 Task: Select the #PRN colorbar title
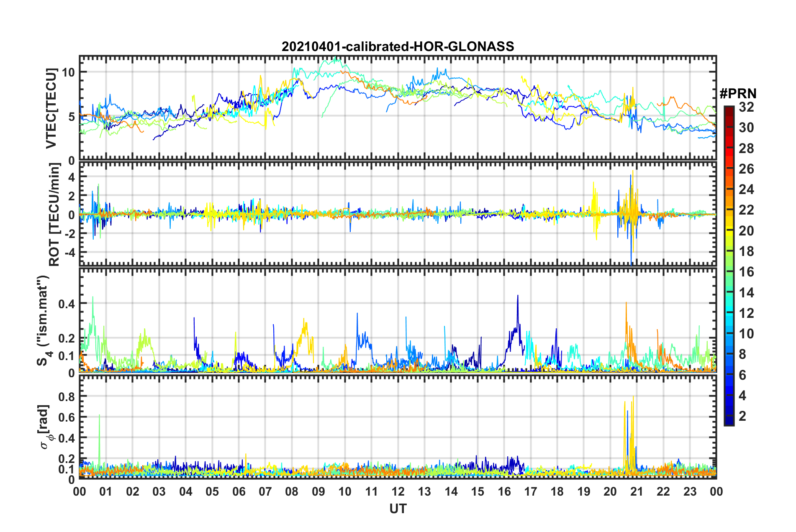click(x=738, y=94)
